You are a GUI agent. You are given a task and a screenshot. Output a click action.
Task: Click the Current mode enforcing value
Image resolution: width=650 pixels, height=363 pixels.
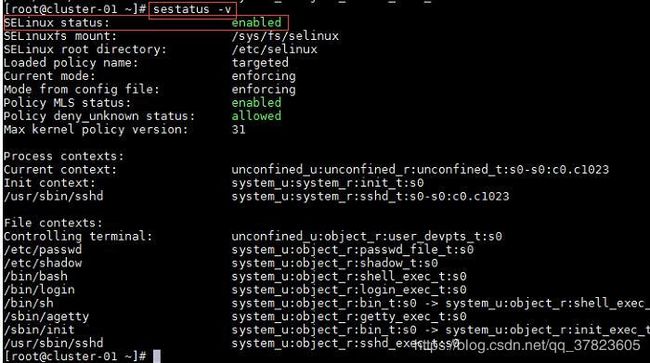click(x=264, y=76)
